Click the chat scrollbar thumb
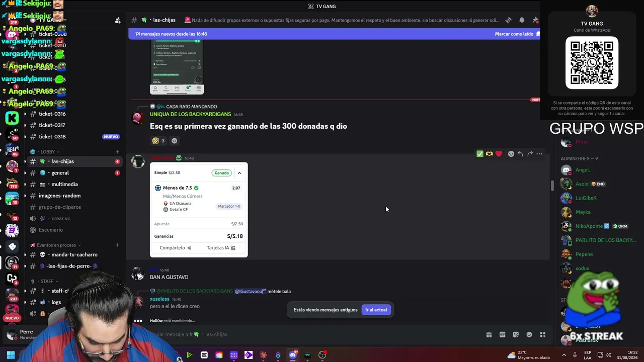644x362 pixels. (552, 185)
